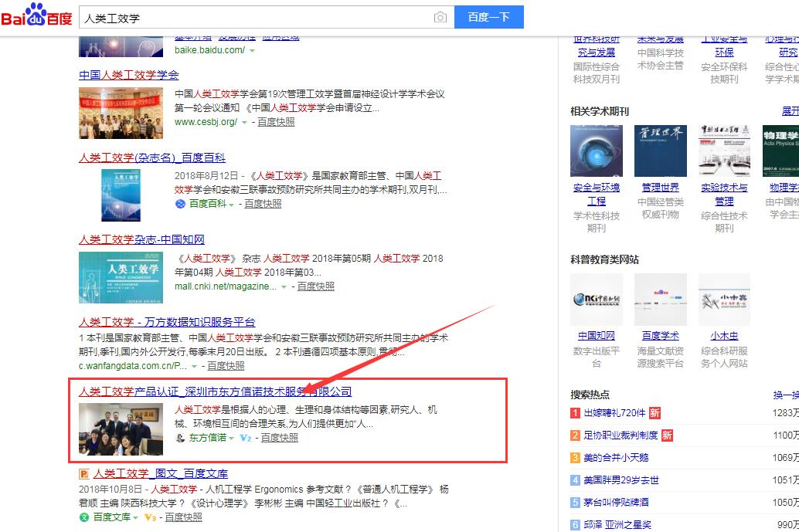The width and height of the screenshot is (799, 532).
Task: Open the 中国人类工效学学会 result link
Action: coord(128,75)
